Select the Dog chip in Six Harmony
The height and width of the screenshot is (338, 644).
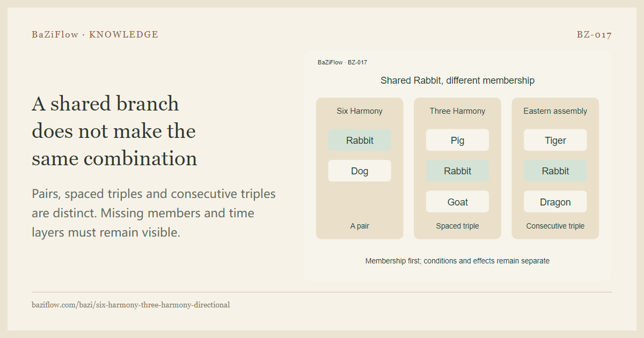click(x=360, y=171)
